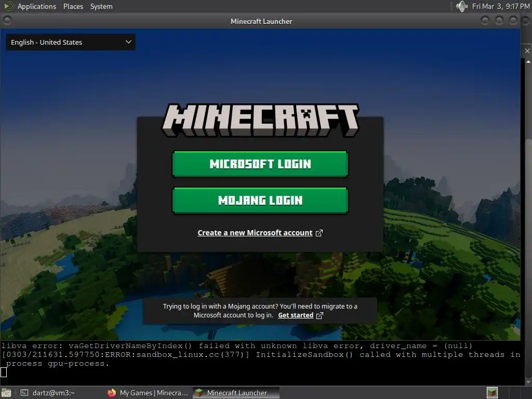Open the Places menu
The height and width of the screenshot is (399, 532).
coord(73,6)
